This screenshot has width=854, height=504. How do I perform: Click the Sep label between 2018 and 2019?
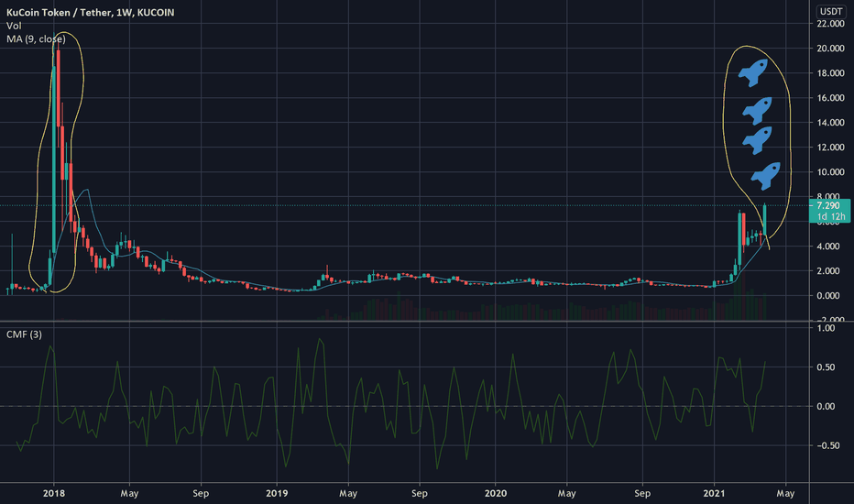201,493
